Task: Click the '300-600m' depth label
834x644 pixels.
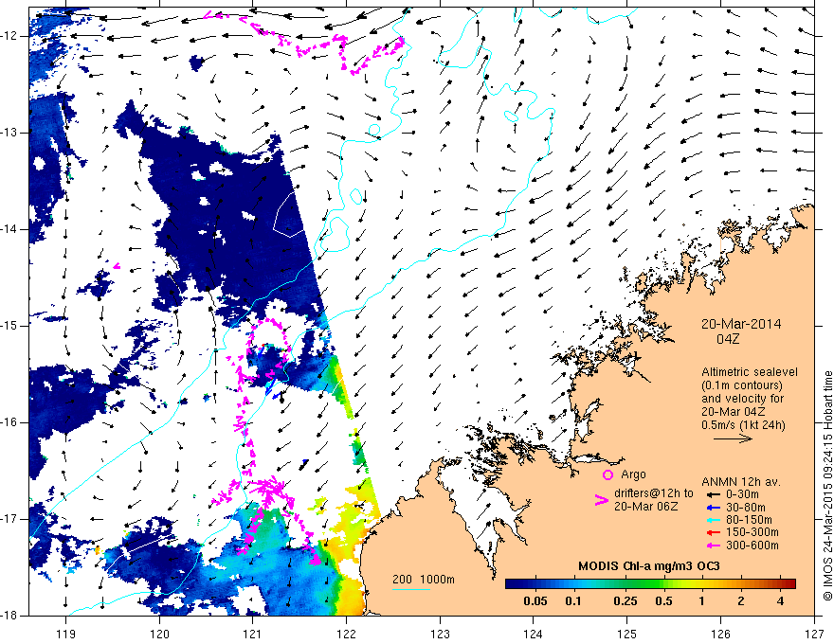Action: [752, 546]
